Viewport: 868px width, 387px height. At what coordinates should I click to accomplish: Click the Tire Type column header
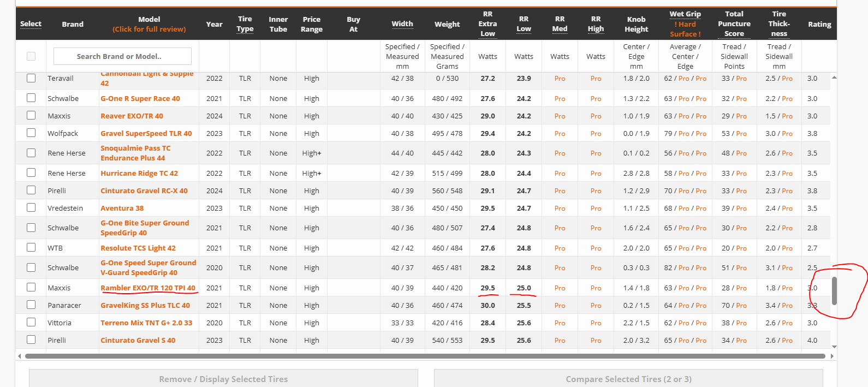click(245, 24)
